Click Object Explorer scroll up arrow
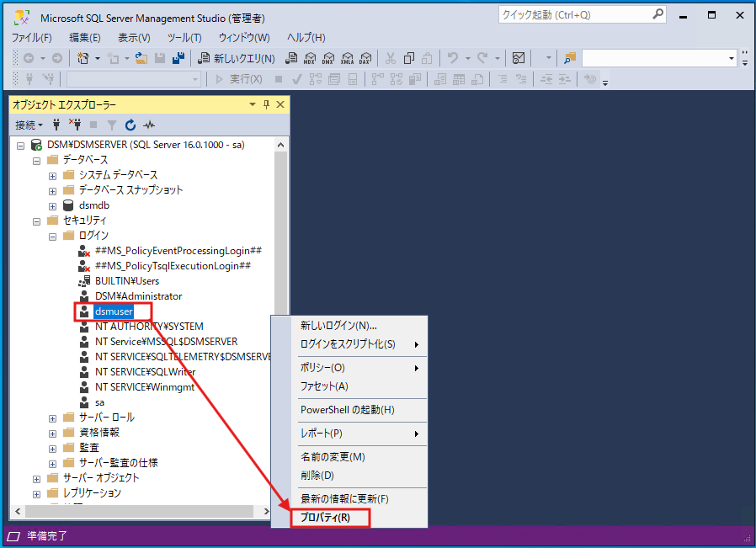Image resolution: width=756 pixels, height=548 pixels. tap(280, 145)
